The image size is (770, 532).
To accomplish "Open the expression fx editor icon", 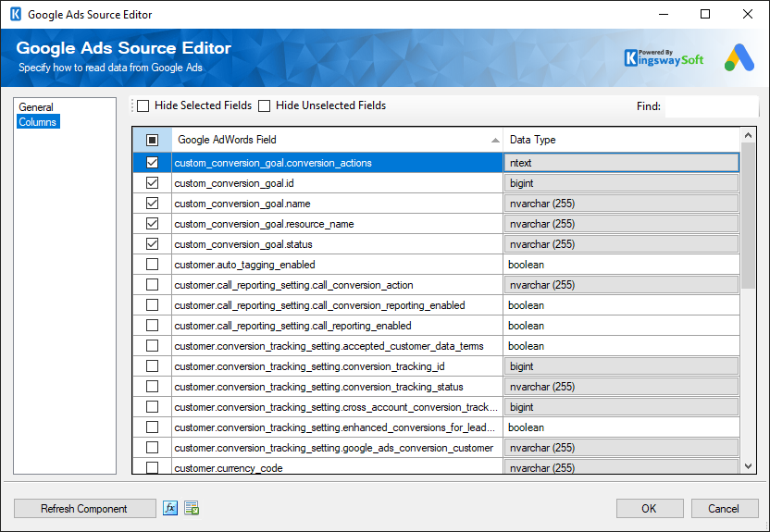I will [170, 508].
